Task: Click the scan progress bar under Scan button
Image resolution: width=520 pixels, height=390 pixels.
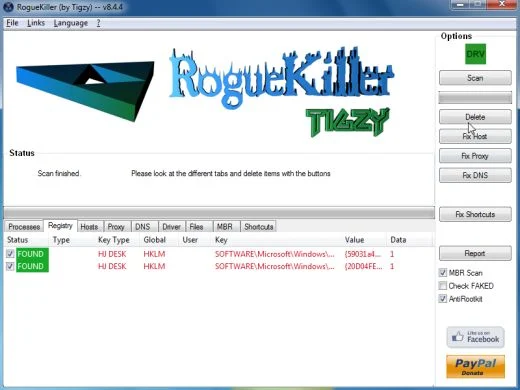Action: pyautogui.click(x=475, y=98)
